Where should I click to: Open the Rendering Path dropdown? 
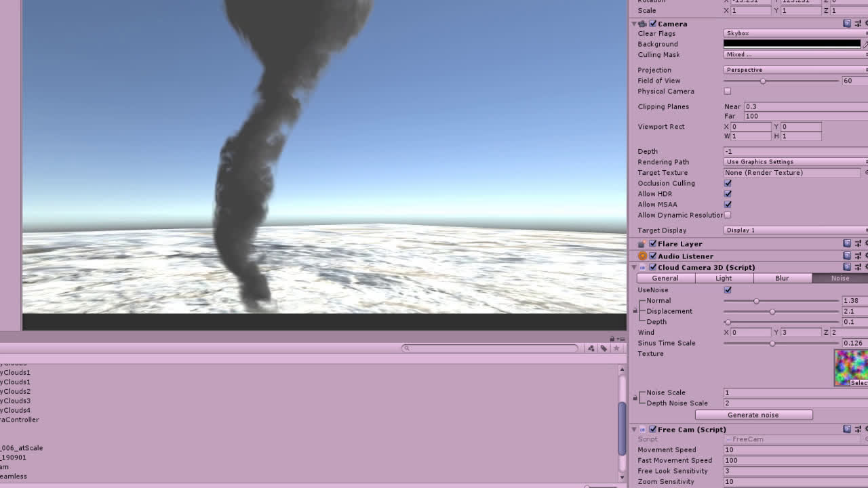coord(795,162)
